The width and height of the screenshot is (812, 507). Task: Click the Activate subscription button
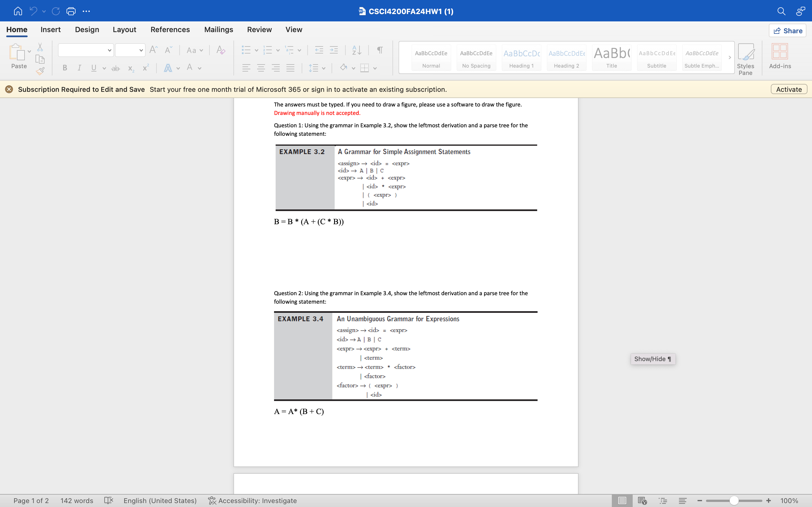pyautogui.click(x=789, y=89)
